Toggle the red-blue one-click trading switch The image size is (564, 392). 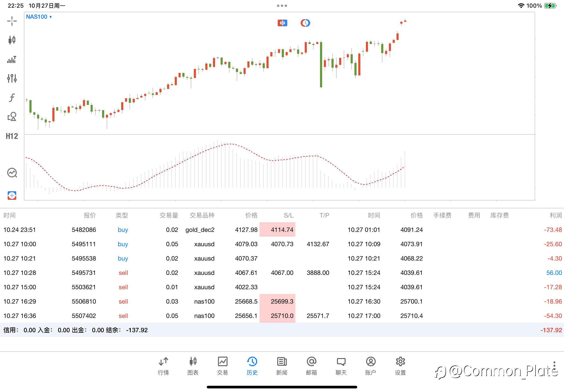pyautogui.click(x=282, y=23)
